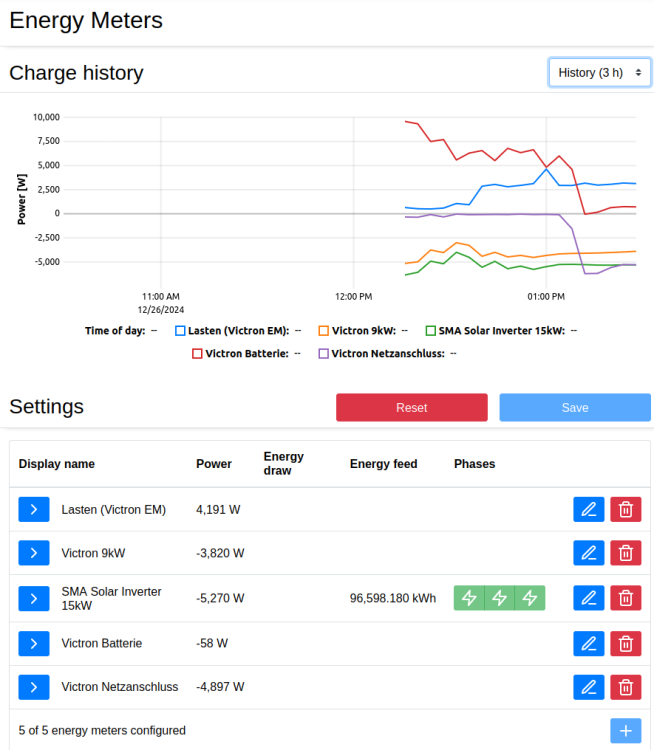This screenshot has height=750, width=654.
Task: Delete the Victron 9kW meter
Action: 626,552
